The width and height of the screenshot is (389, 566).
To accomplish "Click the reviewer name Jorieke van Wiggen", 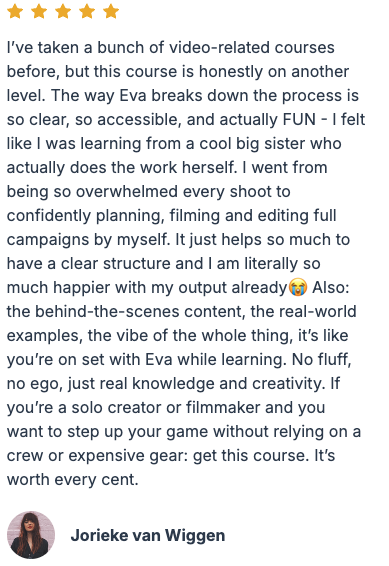I will click(x=148, y=535).
